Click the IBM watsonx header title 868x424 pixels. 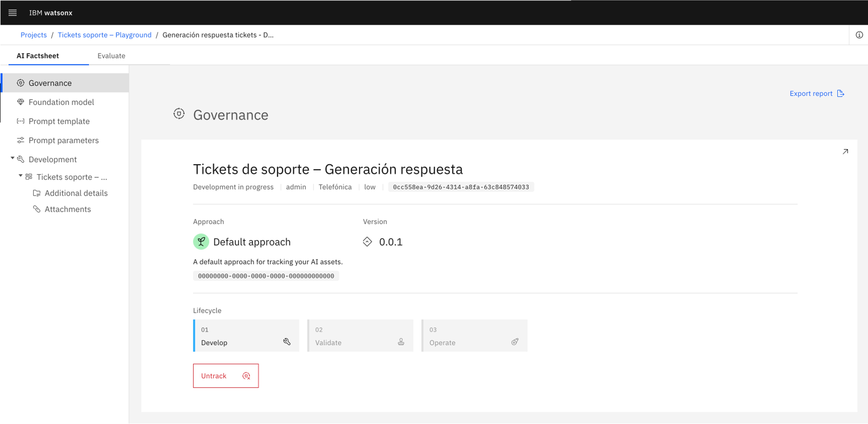[x=51, y=13]
